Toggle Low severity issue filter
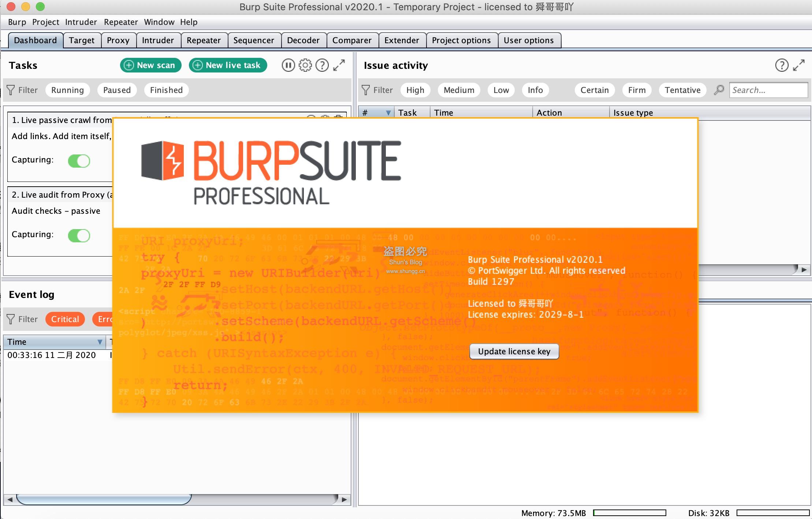 tap(501, 90)
